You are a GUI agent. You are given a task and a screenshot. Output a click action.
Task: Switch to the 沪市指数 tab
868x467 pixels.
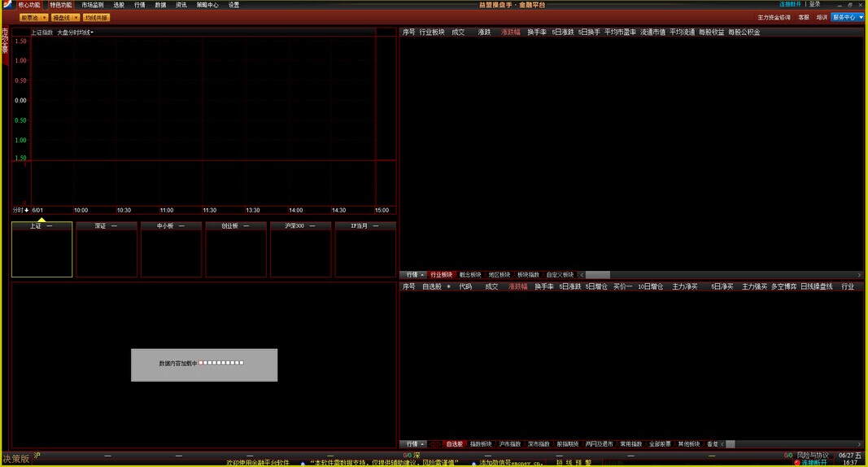coord(510,444)
